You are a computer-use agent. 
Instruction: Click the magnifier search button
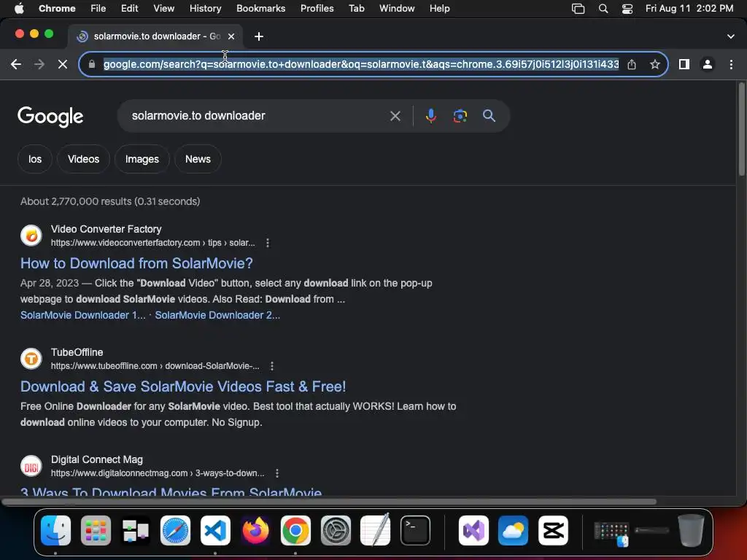489,116
